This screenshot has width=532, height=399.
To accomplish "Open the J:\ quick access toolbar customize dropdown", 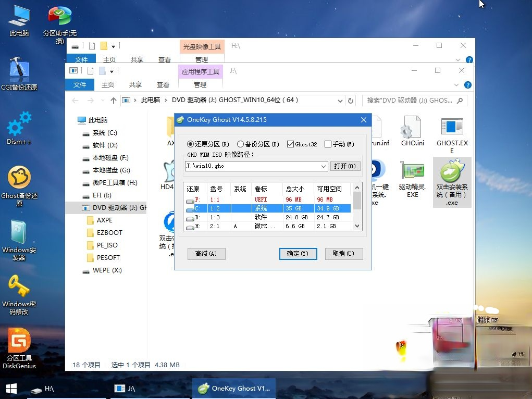I will 112,71.
